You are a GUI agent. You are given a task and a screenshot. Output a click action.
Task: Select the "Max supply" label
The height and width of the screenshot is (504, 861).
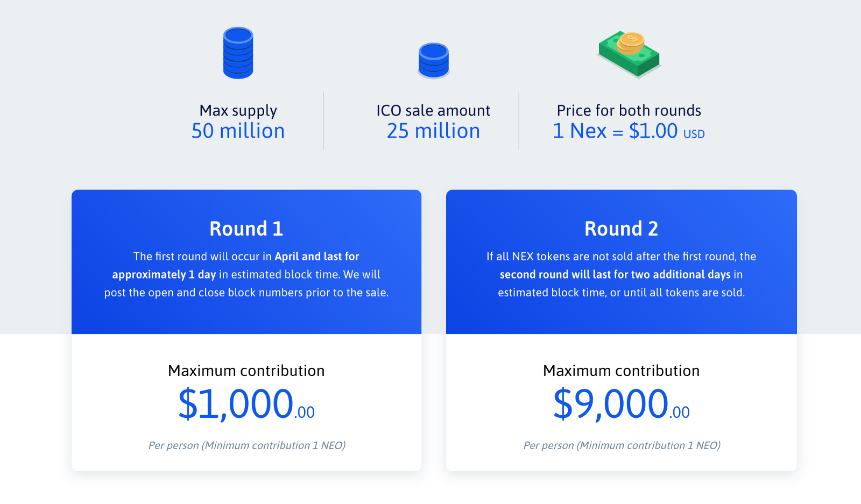(x=238, y=110)
